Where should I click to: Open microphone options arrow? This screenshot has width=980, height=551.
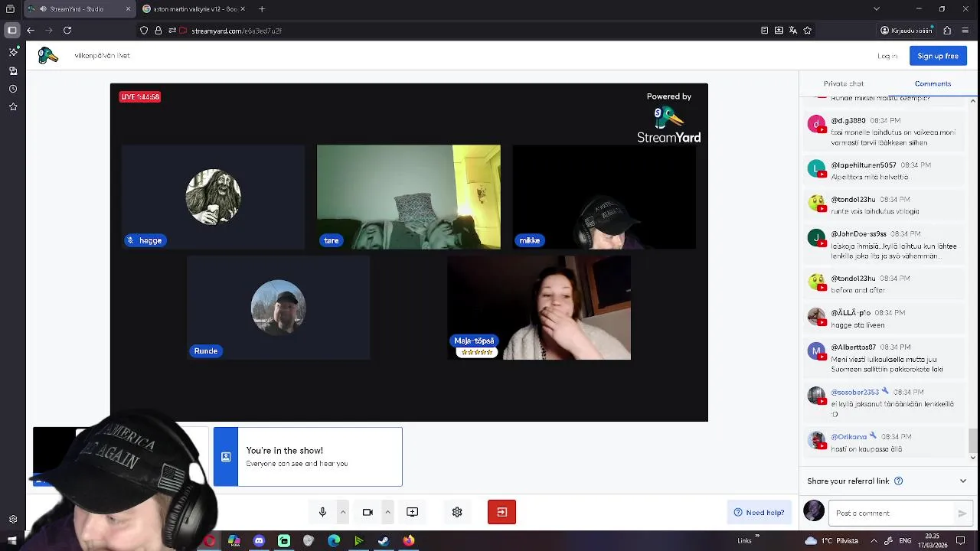coord(343,512)
